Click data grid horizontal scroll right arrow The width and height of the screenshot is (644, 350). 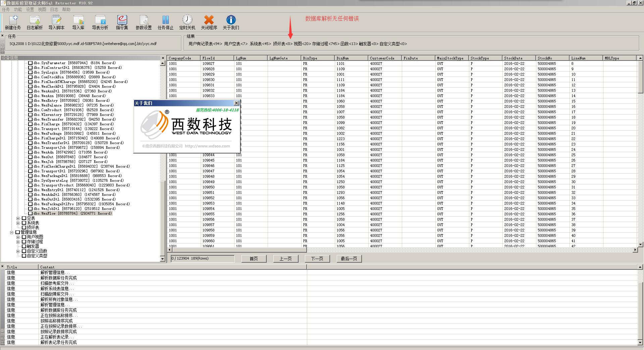(635, 250)
